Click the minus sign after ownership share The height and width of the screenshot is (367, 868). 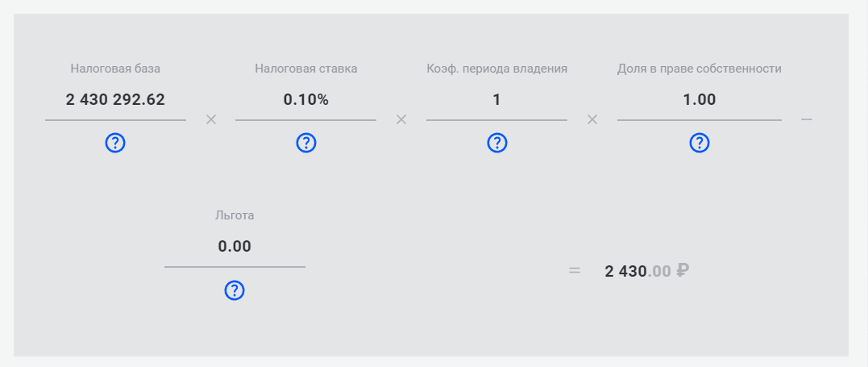tap(807, 119)
